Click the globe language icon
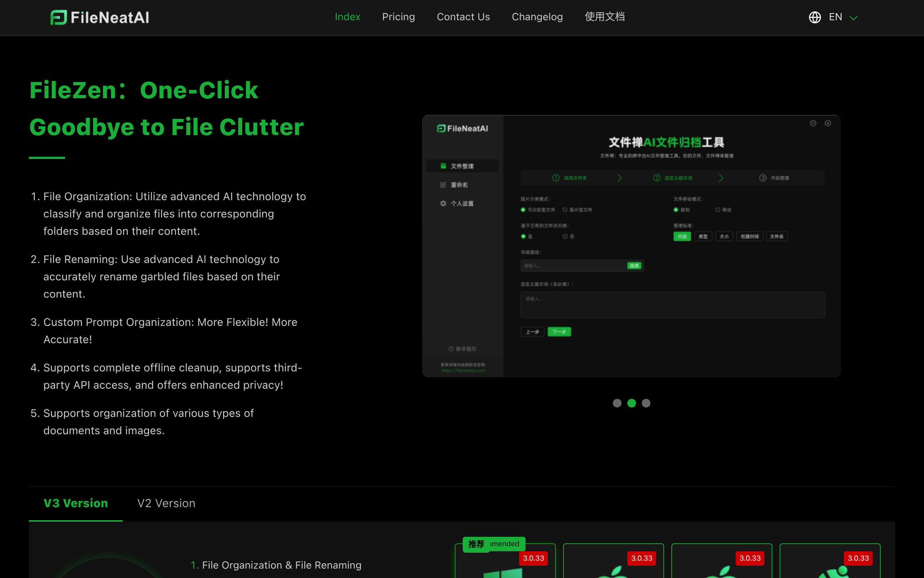Image resolution: width=924 pixels, height=578 pixels. (x=815, y=17)
